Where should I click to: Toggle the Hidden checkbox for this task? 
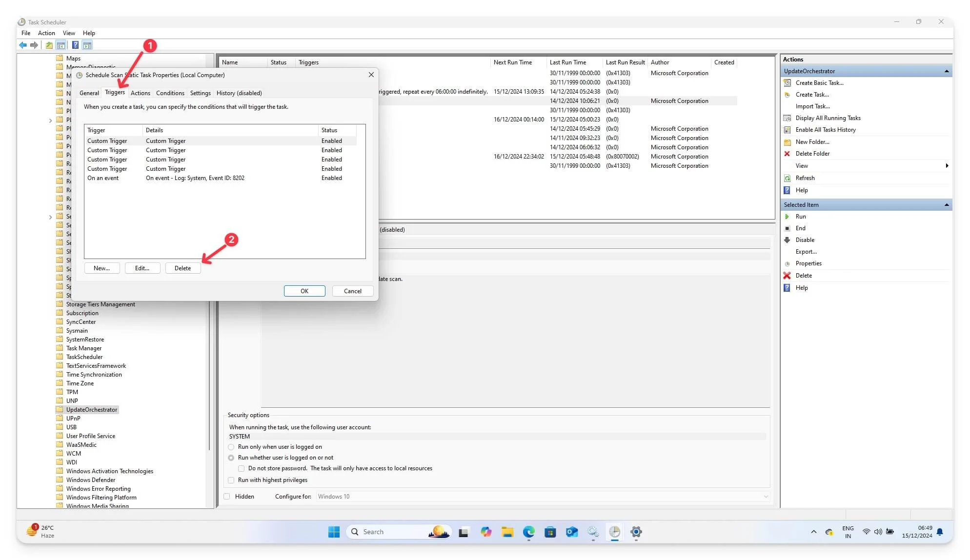pyautogui.click(x=227, y=496)
